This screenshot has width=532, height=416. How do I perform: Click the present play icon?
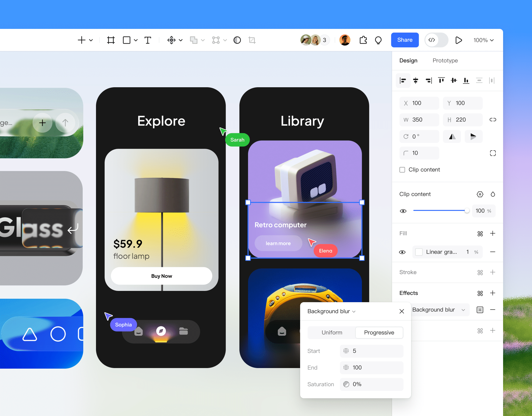[x=458, y=40]
